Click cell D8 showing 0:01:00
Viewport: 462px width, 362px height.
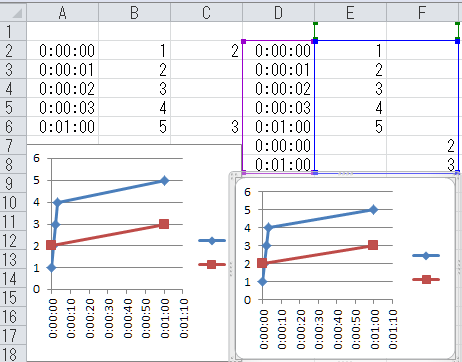click(x=279, y=164)
